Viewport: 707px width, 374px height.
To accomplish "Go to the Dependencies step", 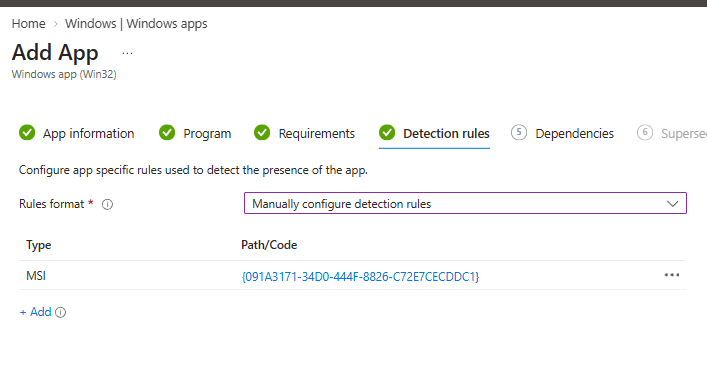I will tap(574, 134).
